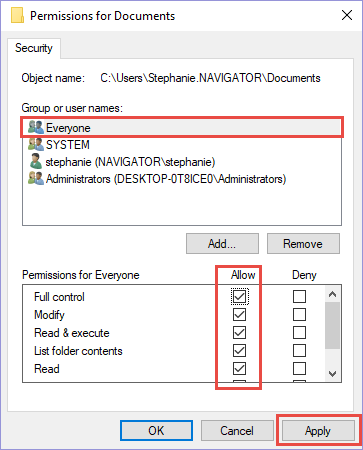Viewport: 363px width, 450px height.
Task: Uncheck Allow for List folder contents
Action: pyautogui.click(x=239, y=350)
